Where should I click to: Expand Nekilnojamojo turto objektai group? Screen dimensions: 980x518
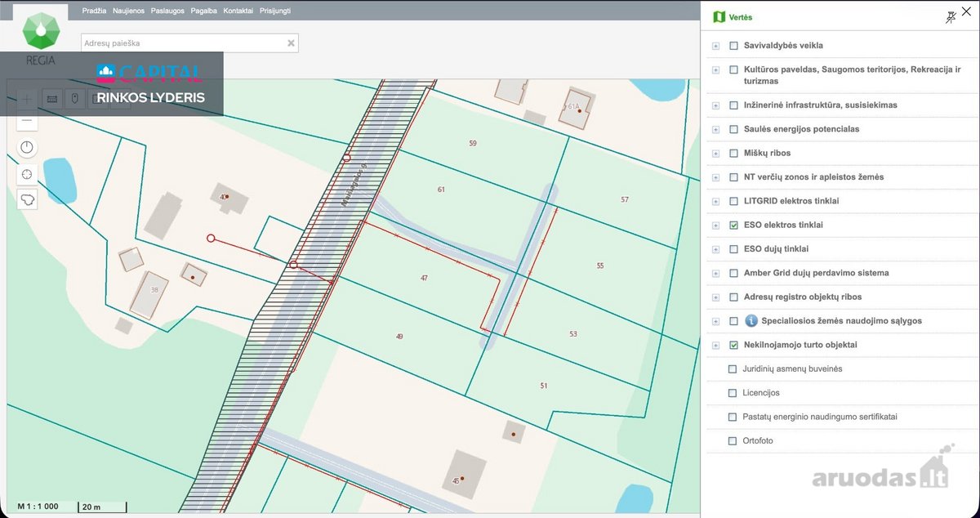715,346
